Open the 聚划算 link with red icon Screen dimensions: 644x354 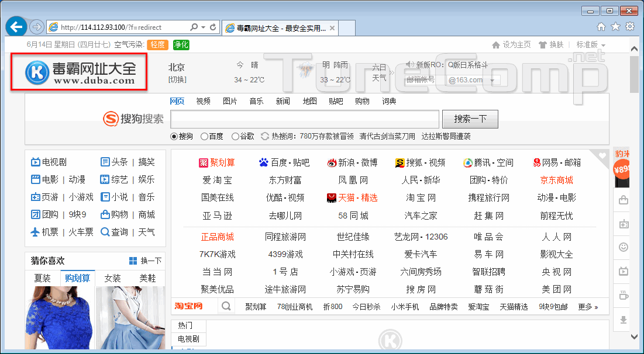217,163
